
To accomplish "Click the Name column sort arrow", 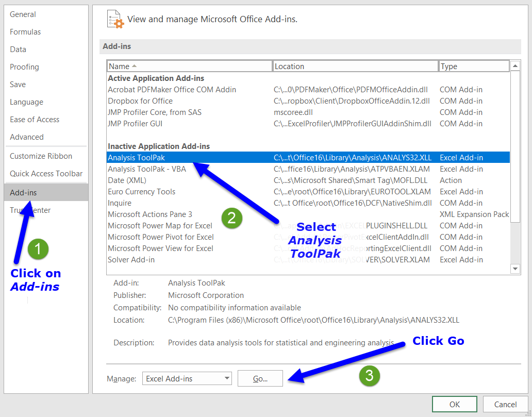I will click(135, 66).
